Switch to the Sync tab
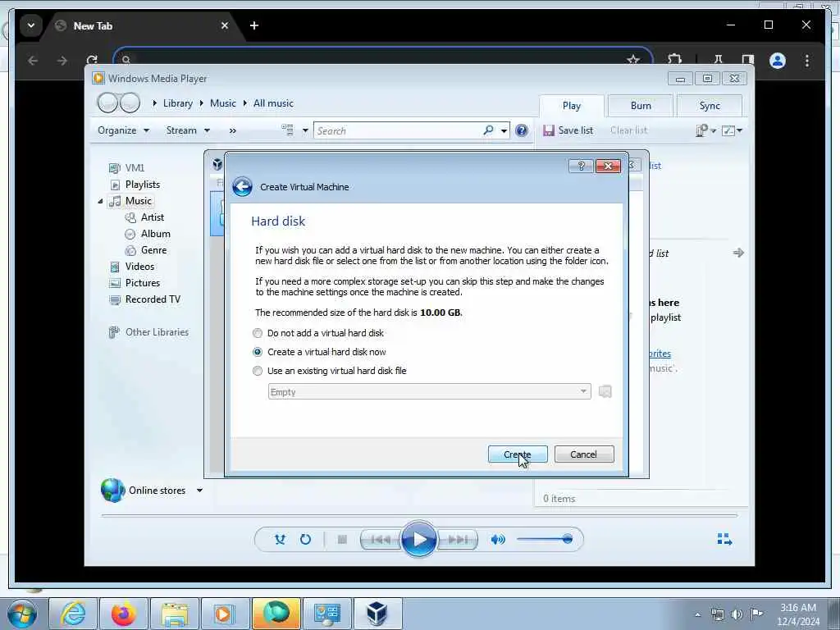 710,106
